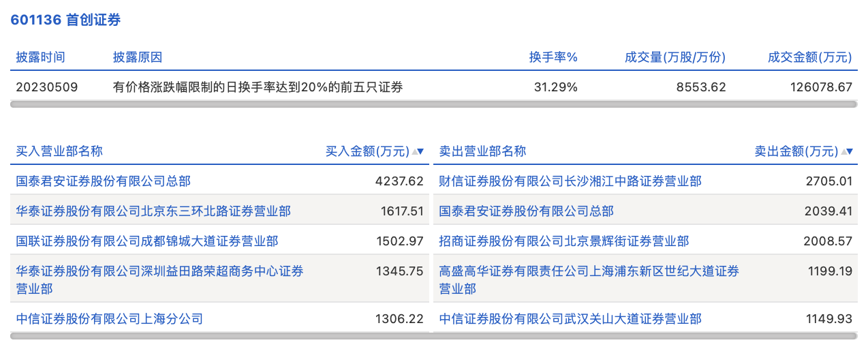Sort by 买入金额(万元) column header
Viewport: 868px width, 349px height.
point(367,151)
